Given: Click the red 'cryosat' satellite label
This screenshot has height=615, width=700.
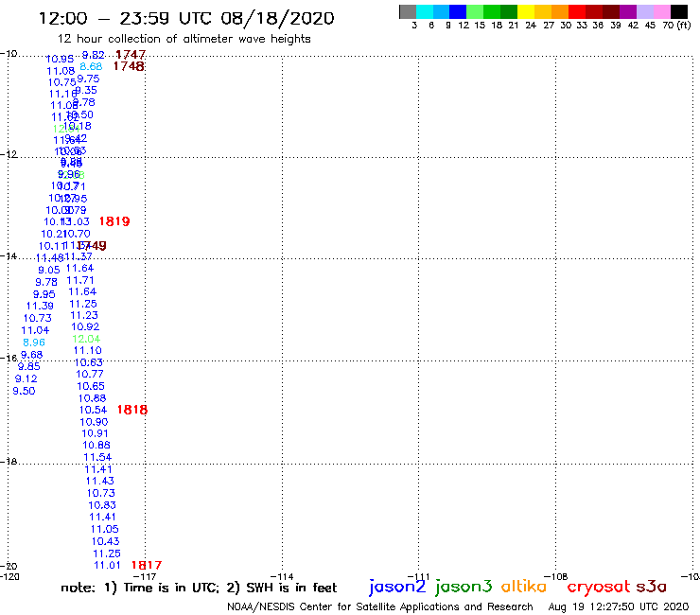Looking at the screenshot, I should pyautogui.click(x=598, y=587).
